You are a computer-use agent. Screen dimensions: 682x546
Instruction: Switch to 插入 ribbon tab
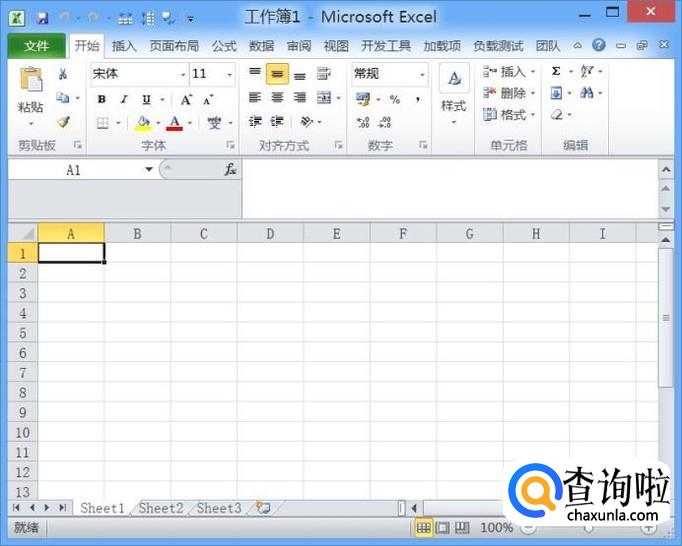(x=124, y=46)
